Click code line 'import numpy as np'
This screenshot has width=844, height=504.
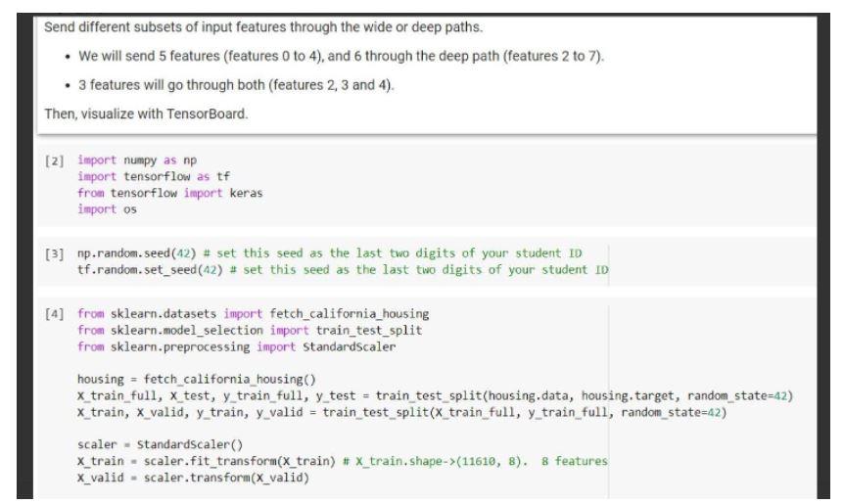137,160
